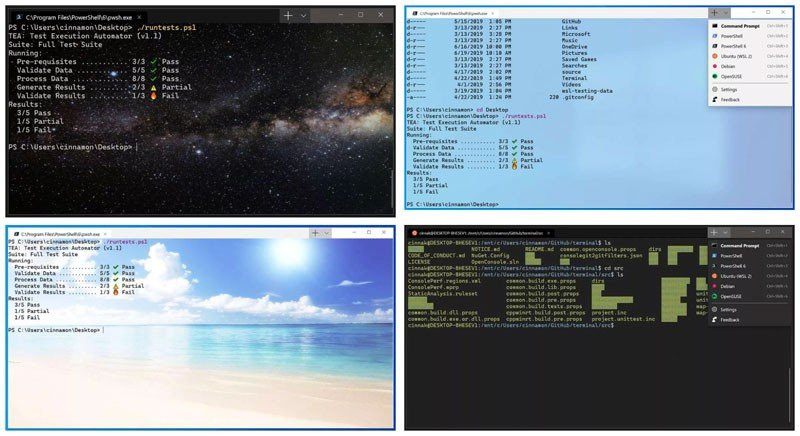
Task: Click the Feedback icon in the dark menu
Action: click(x=713, y=320)
